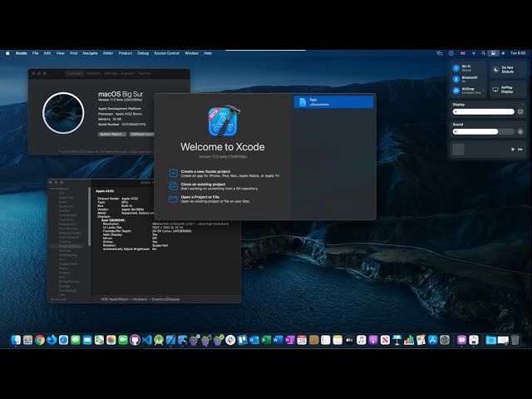Open the Navigate menu

coord(91,53)
